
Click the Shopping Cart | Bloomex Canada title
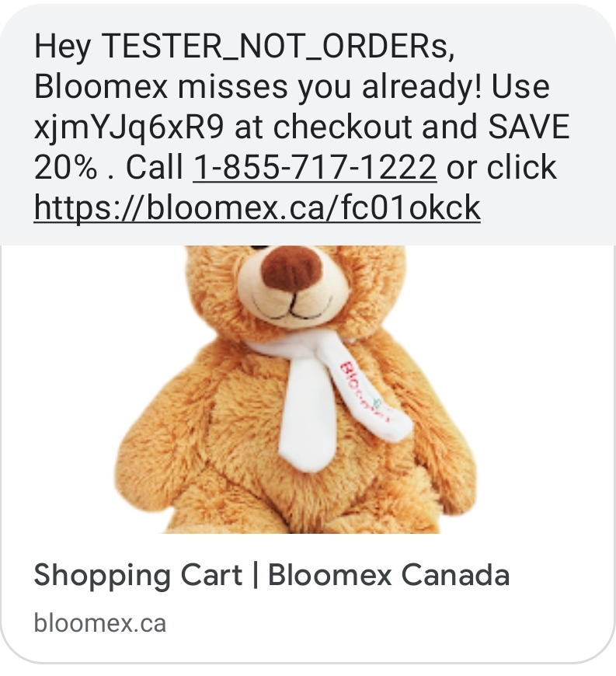[x=272, y=575]
